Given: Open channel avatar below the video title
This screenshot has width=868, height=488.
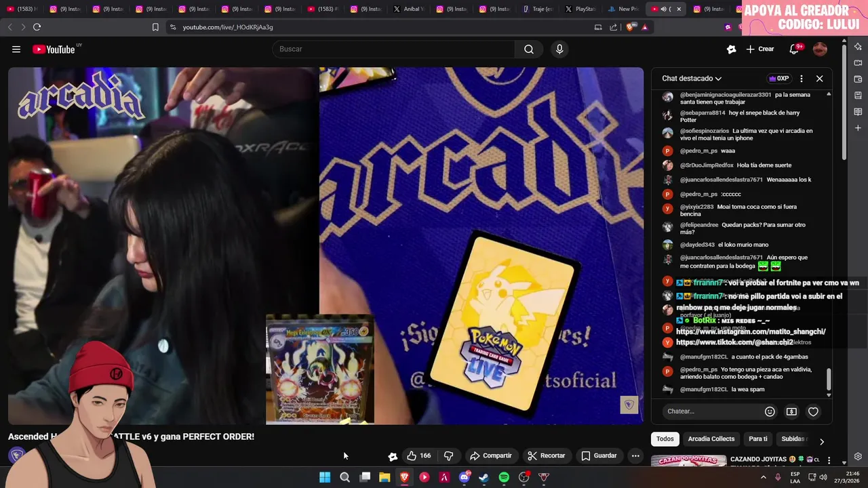Looking at the screenshot, I should [17, 455].
